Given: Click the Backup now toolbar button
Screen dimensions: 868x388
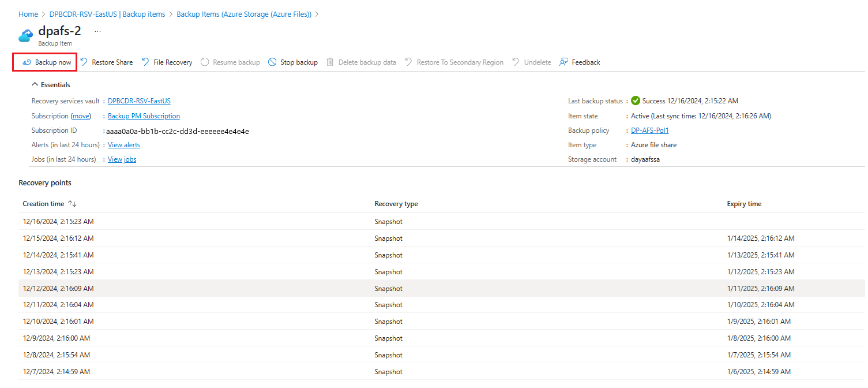Looking at the screenshot, I should coord(46,62).
